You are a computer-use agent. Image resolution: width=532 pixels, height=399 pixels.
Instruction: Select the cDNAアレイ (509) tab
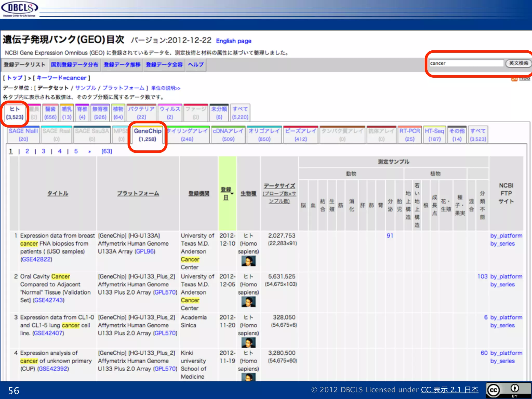tap(228, 135)
